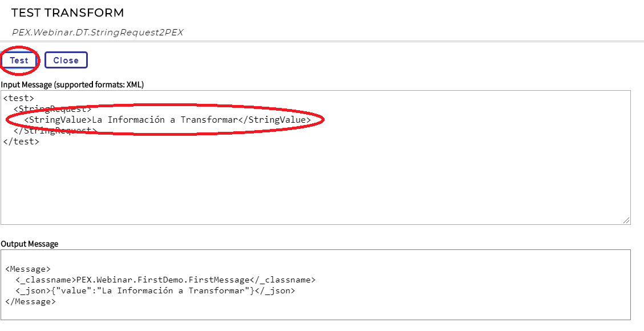Click the Test button
The height and width of the screenshot is (331, 644).
coord(19,60)
